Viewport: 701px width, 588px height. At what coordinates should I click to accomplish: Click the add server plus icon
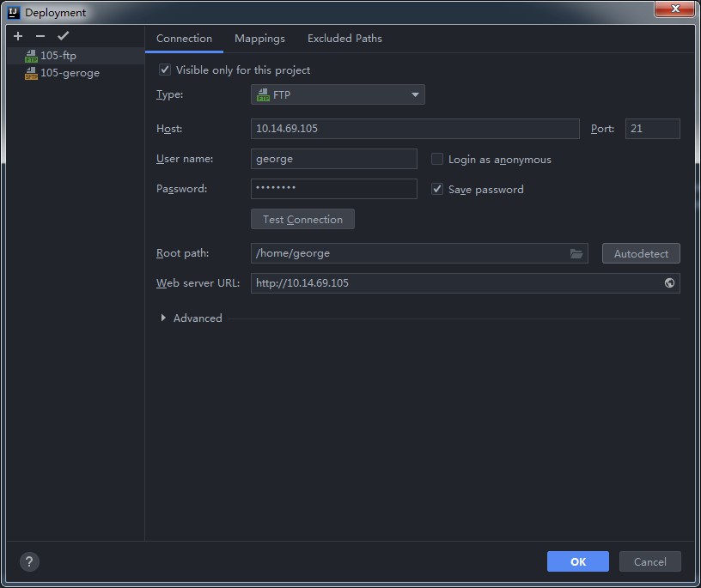(18, 36)
